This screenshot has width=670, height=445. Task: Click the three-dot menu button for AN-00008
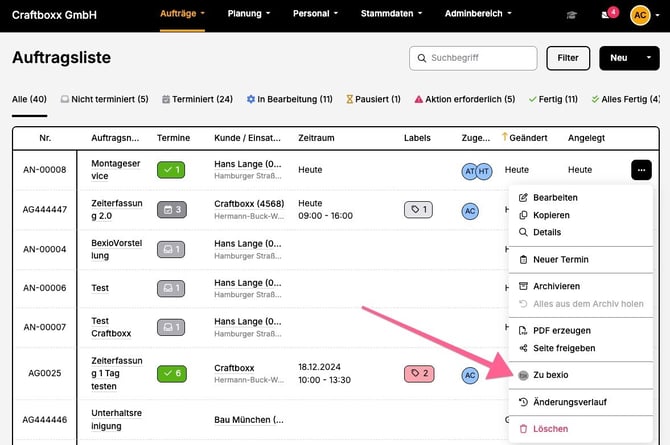(641, 170)
